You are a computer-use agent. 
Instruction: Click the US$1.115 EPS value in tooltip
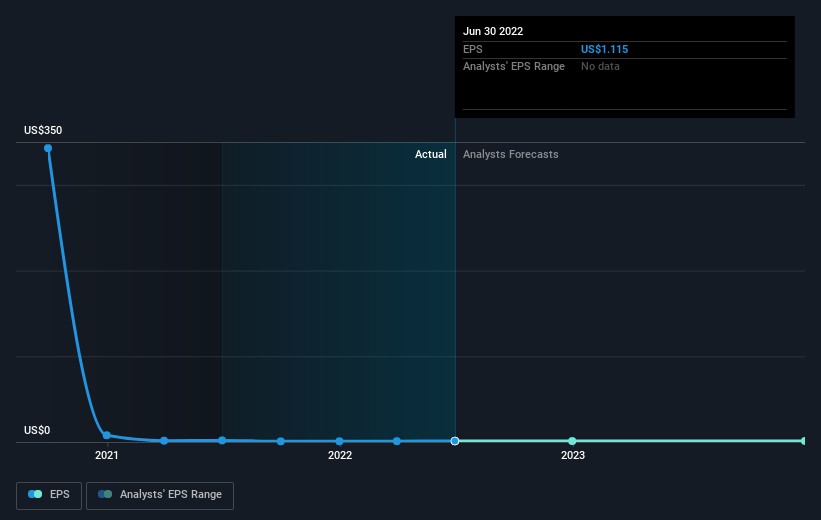pos(604,49)
